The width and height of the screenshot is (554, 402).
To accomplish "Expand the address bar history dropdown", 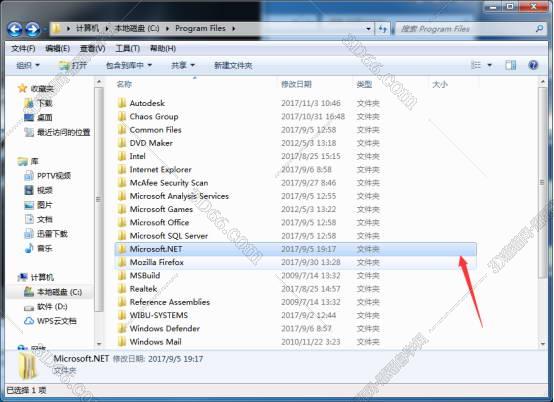I will tap(369, 29).
